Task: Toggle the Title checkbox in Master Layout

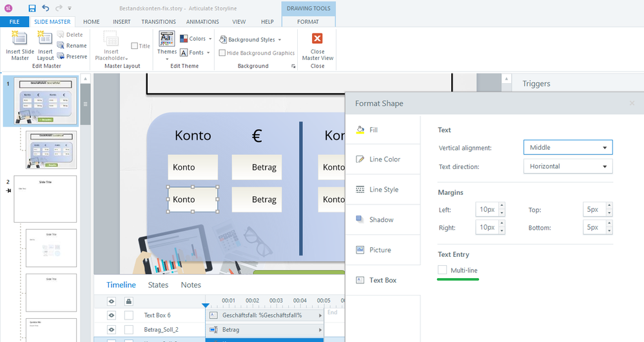Action: pos(134,46)
